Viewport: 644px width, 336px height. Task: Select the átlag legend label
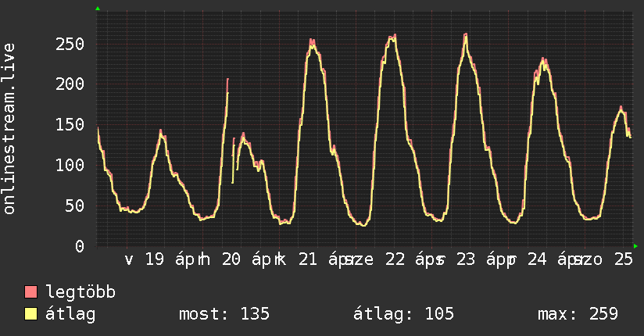(70, 314)
